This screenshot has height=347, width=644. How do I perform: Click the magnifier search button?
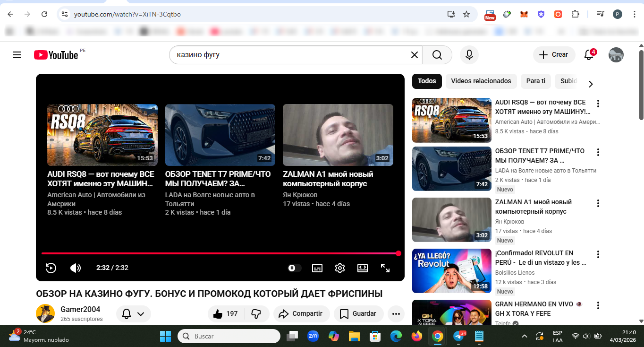coord(437,55)
